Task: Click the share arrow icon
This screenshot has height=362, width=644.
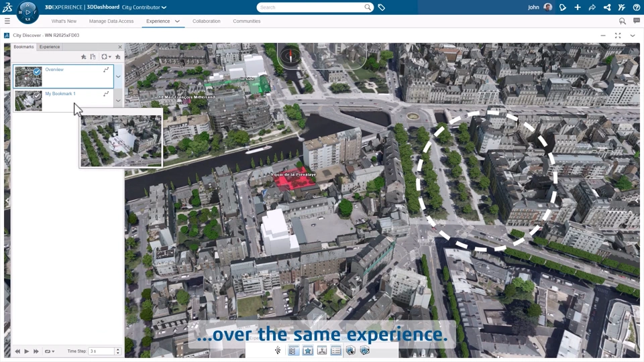Action: coord(592,7)
